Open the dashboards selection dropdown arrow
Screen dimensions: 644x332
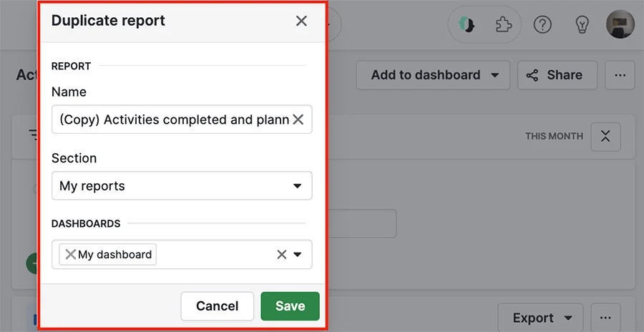pos(298,254)
